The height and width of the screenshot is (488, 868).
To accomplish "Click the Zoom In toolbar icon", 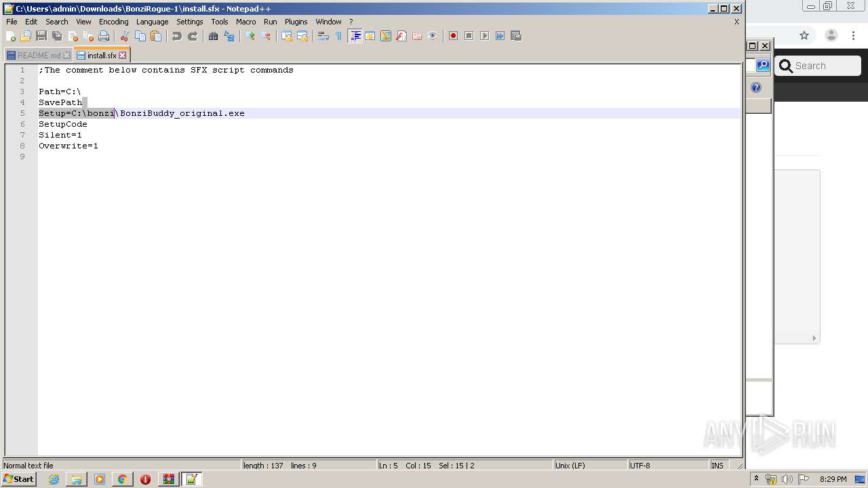I will point(250,36).
